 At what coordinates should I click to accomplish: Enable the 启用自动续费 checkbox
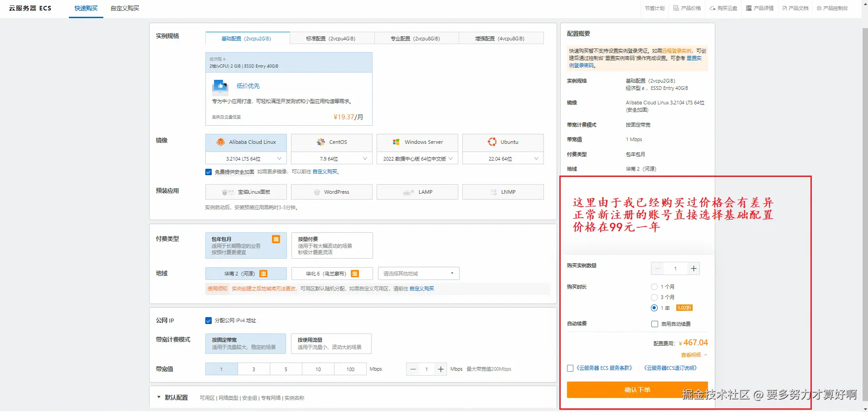pyautogui.click(x=655, y=324)
